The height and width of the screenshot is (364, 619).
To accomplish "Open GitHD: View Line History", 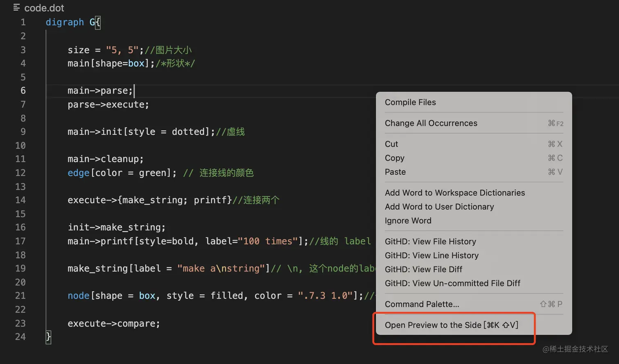I will click(x=431, y=255).
